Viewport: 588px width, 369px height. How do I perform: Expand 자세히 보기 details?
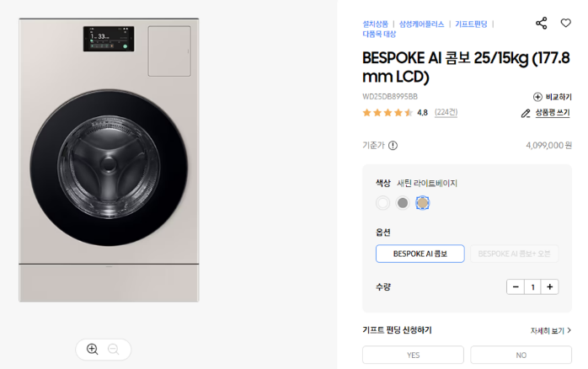click(x=551, y=330)
